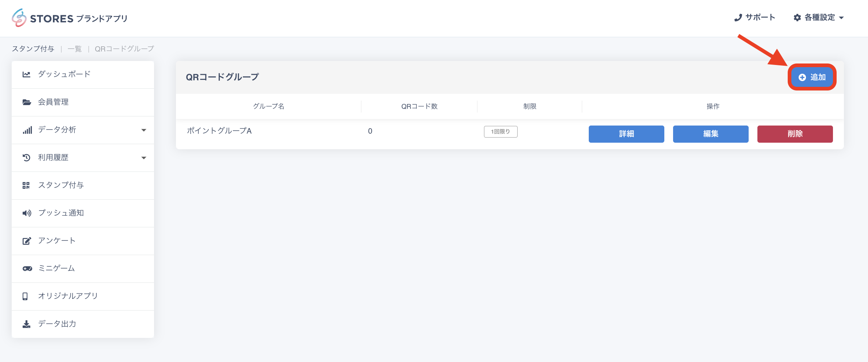The height and width of the screenshot is (362, 868).
Task: Expand the データ分析 dropdown arrow
Action: pos(144,130)
